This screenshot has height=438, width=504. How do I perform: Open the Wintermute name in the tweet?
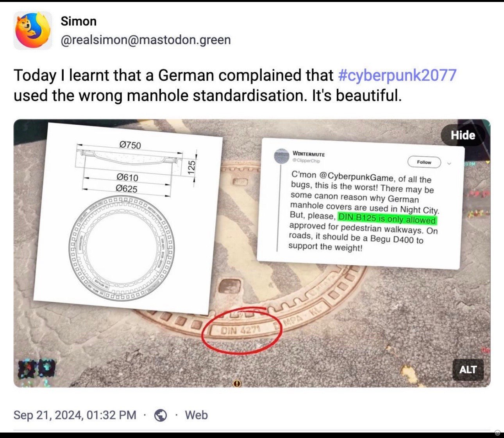tap(309, 154)
